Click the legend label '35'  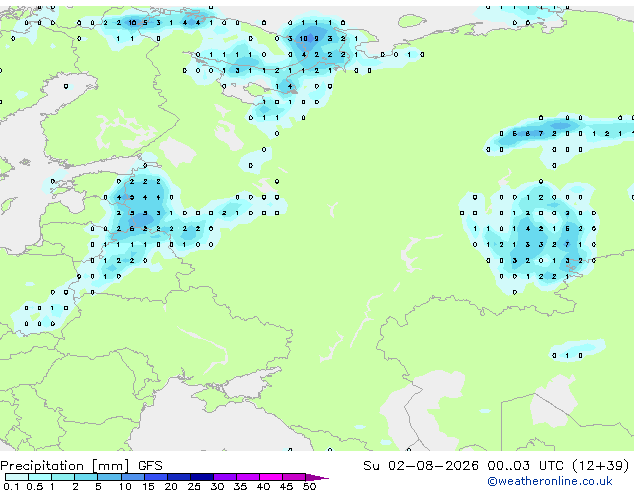point(240,486)
